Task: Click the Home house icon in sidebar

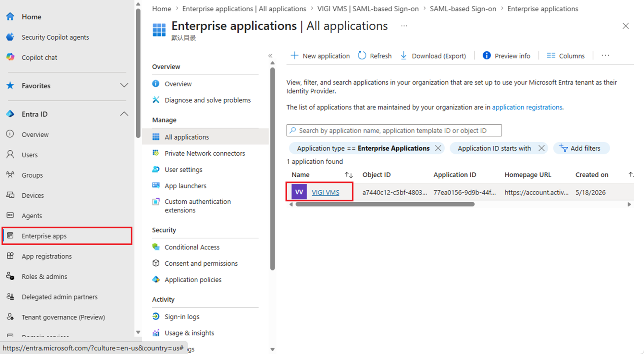Action: 10,17
